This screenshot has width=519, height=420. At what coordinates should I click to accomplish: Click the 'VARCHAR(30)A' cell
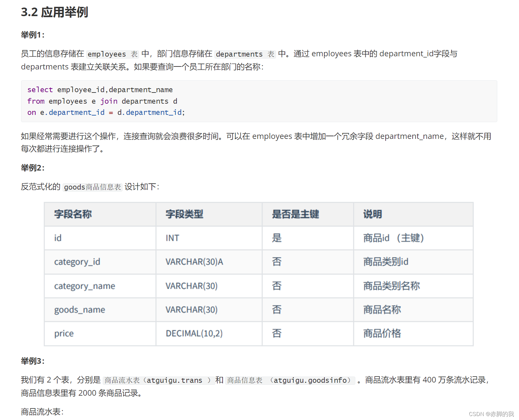pyautogui.click(x=209, y=262)
